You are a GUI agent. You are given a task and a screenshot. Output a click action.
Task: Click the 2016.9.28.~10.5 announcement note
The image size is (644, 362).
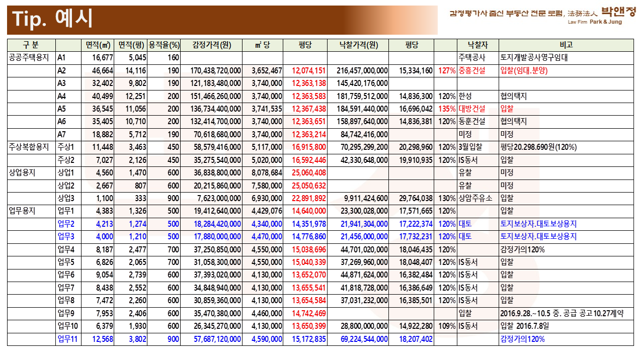point(561,313)
